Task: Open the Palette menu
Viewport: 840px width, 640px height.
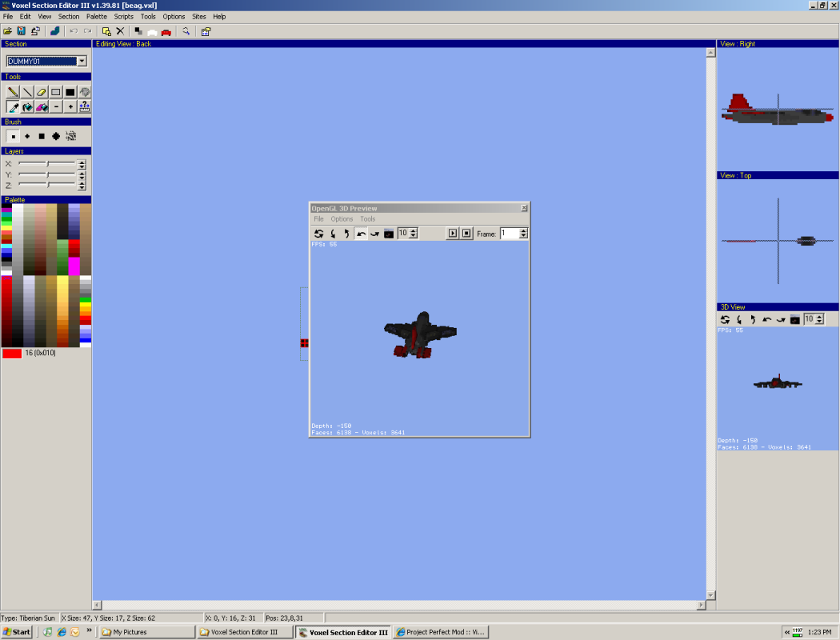Action: (96, 16)
